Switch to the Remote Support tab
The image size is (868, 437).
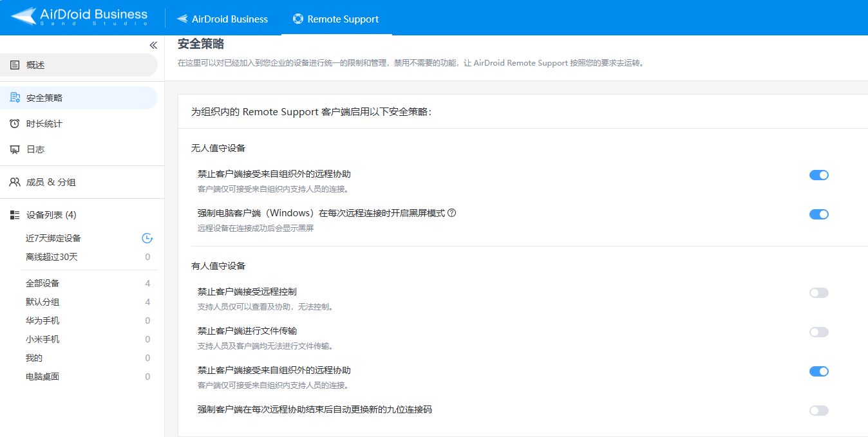pyautogui.click(x=336, y=19)
